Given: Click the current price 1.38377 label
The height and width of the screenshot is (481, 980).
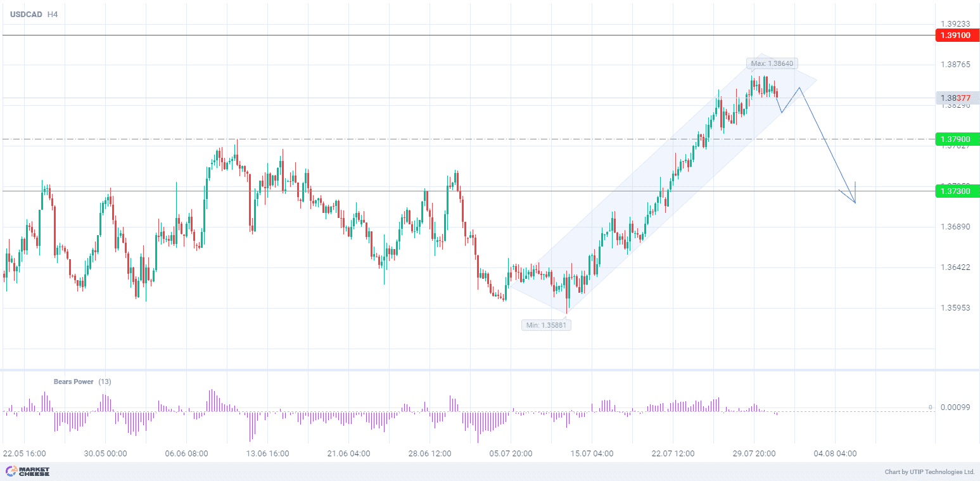Looking at the screenshot, I should 957,98.
